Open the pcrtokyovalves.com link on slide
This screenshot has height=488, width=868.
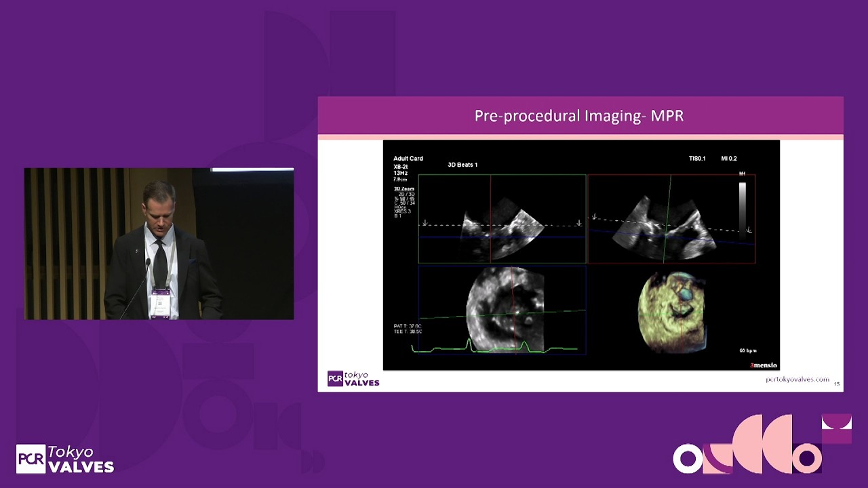(x=797, y=380)
